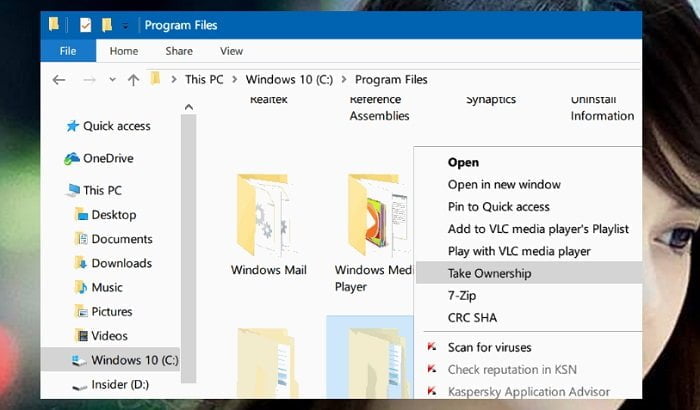
Task: Click the Videos film strip icon
Action: pos(81,335)
